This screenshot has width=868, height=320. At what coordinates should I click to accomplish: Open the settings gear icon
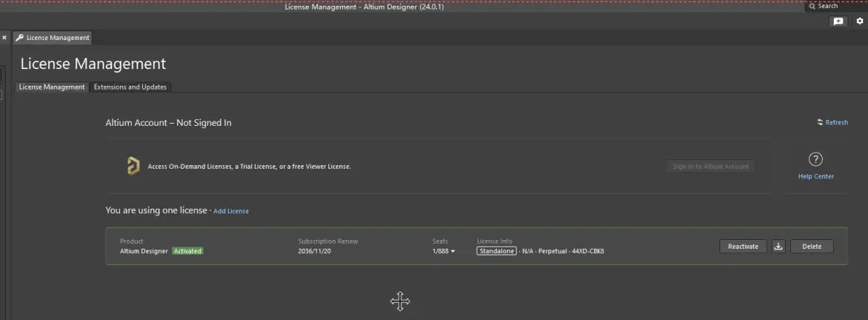pos(860,21)
